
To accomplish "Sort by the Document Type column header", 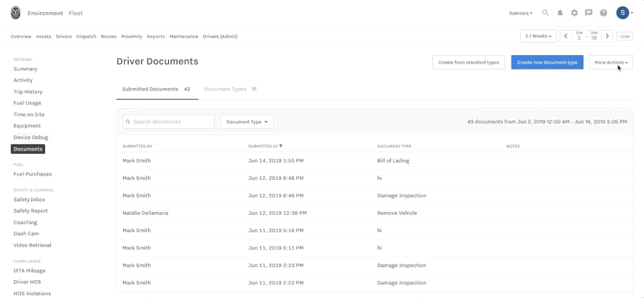I will [x=394, y=146].
